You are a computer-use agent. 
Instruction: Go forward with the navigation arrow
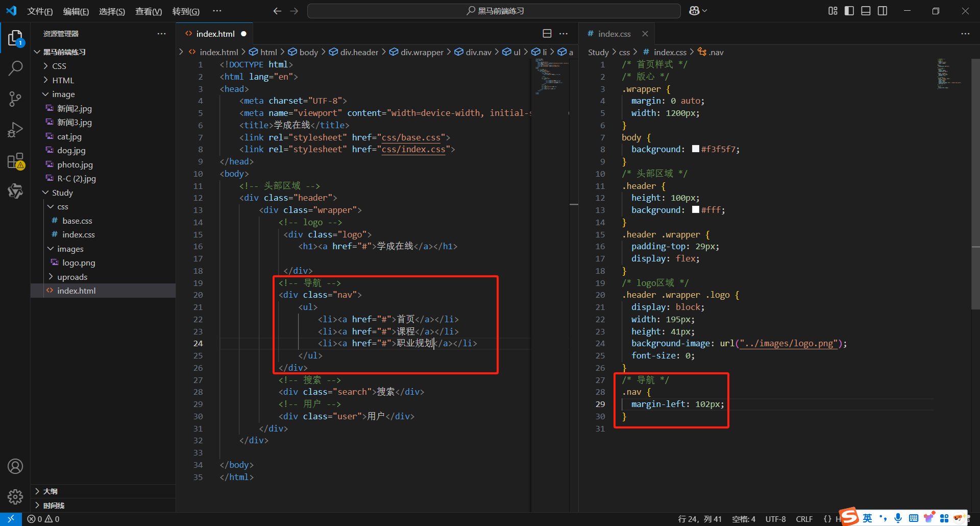(294, 11)
